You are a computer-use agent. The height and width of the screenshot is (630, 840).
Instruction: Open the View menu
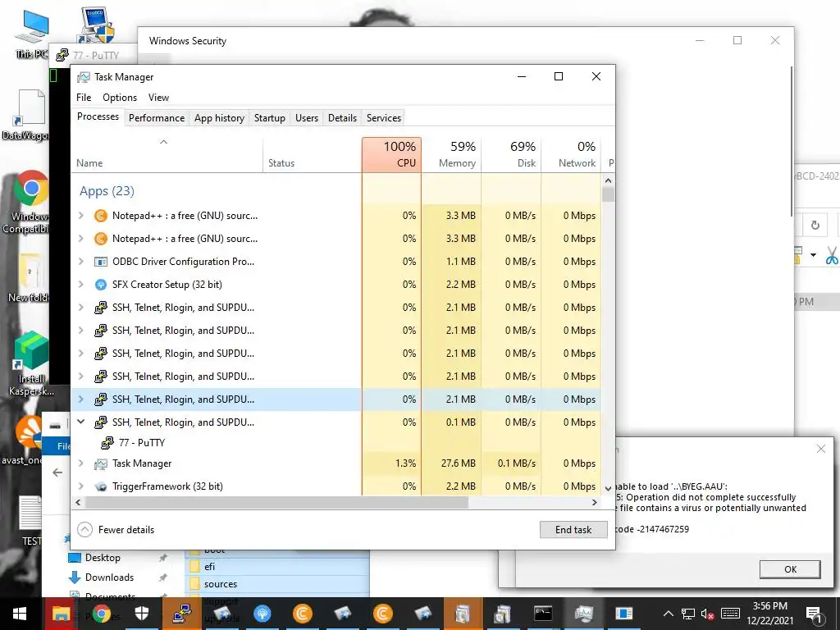pos(158,98)
